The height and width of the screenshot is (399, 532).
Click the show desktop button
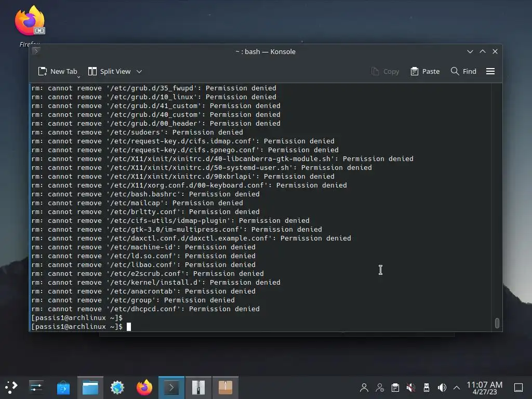(x=518, y=388)
